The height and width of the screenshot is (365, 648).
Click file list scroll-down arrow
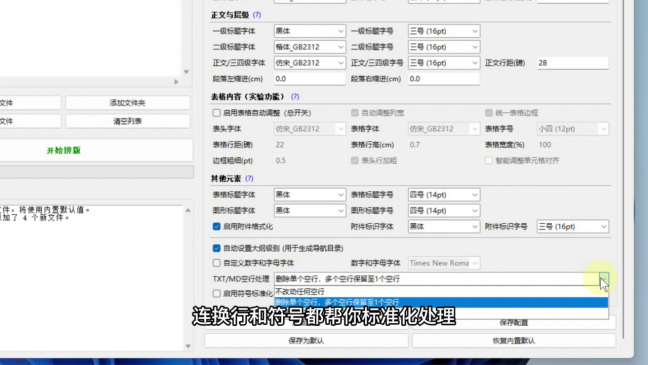(186, 72)
